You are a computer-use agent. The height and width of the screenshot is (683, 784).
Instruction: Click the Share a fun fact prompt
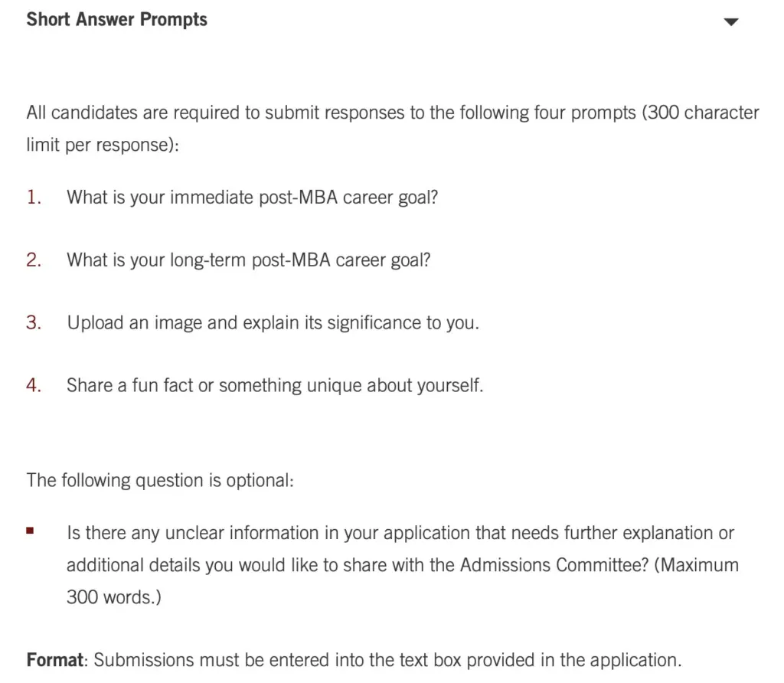point(275,385)
